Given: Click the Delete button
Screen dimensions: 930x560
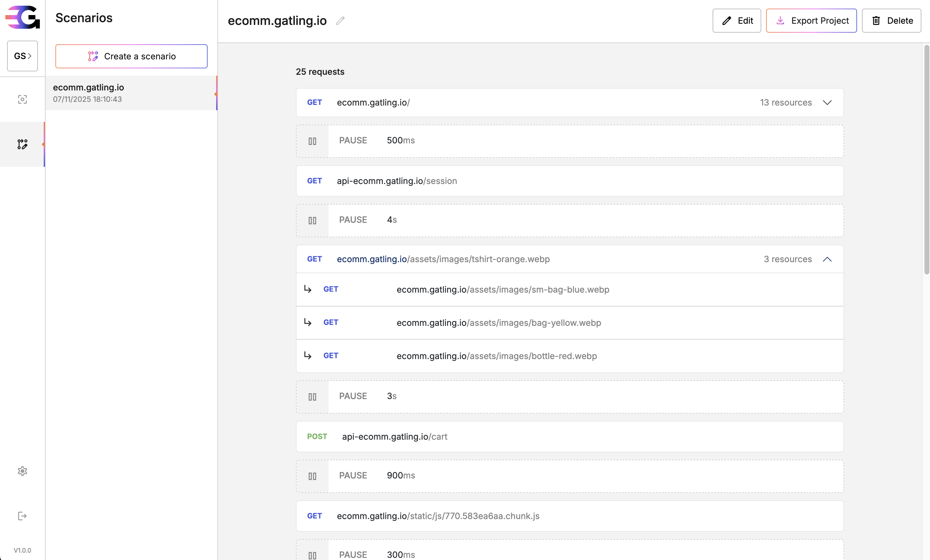Looking at the screenshot, I should (891, 21).
